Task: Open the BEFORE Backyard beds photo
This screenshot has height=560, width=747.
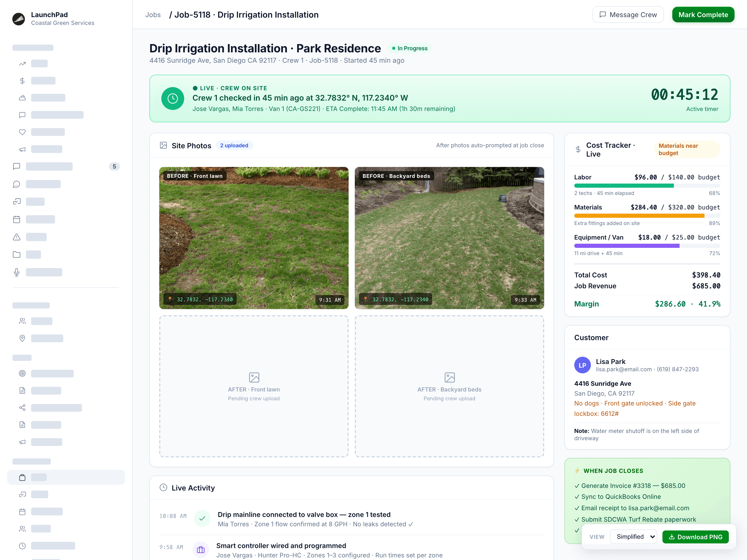Action: point(449,238)
